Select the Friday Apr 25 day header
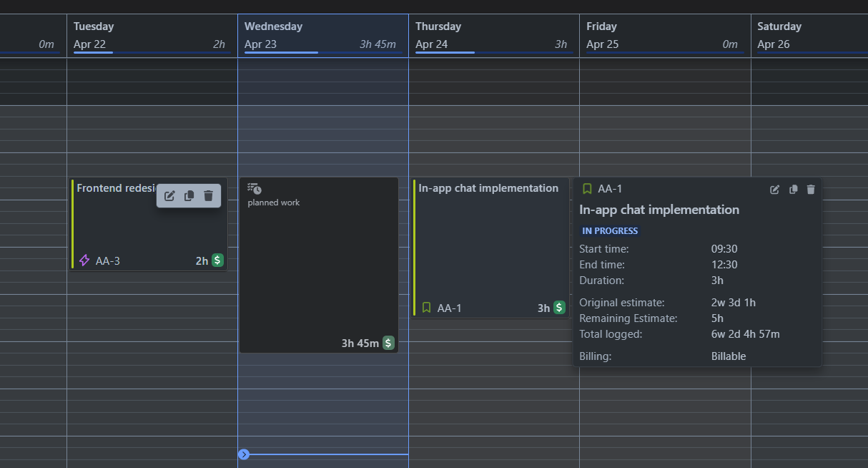Screen dimensions: 868x468 pyautogui.click(x=665, y=35)
